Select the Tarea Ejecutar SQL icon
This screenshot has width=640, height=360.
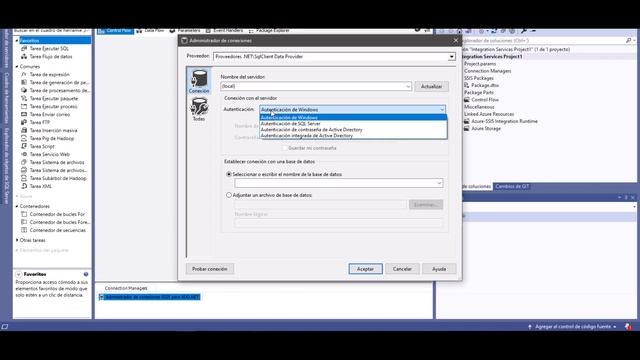(24, 49)
